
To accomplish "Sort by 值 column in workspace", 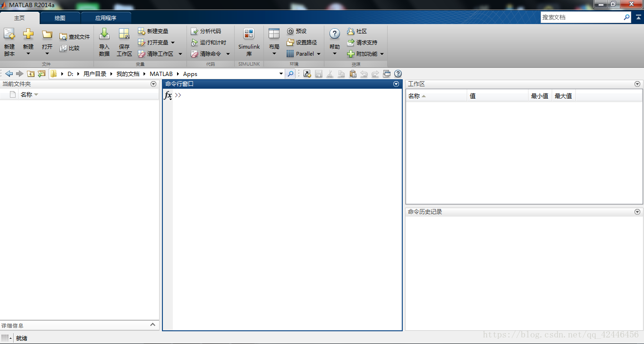I will click(497, 96).
